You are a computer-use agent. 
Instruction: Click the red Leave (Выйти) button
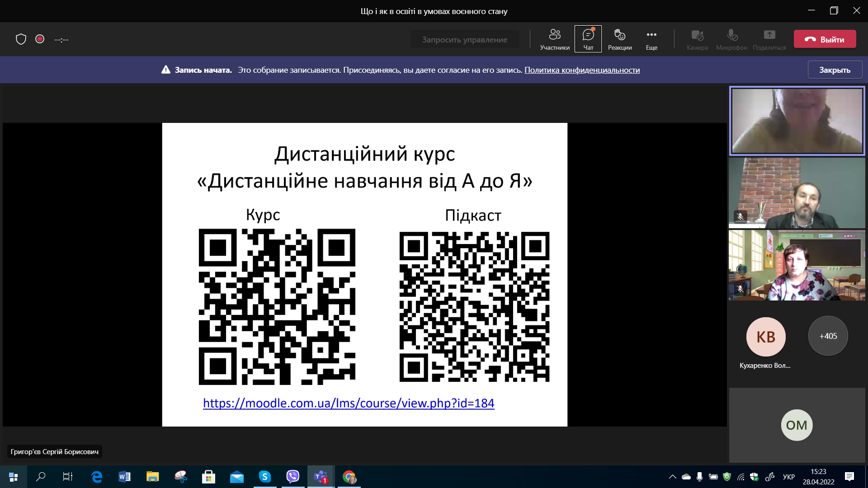pos(825,39)
